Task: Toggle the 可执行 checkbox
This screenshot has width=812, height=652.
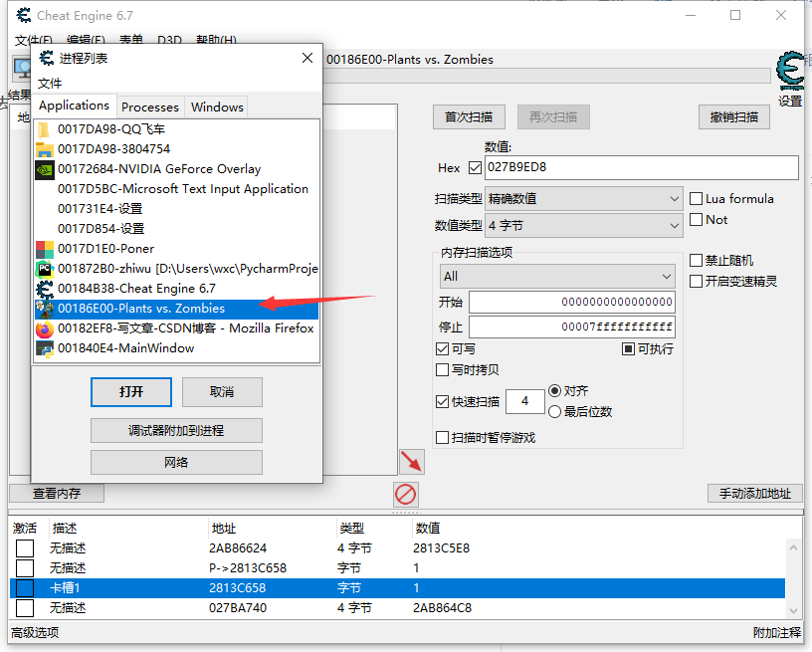Action: pos(628,349)
